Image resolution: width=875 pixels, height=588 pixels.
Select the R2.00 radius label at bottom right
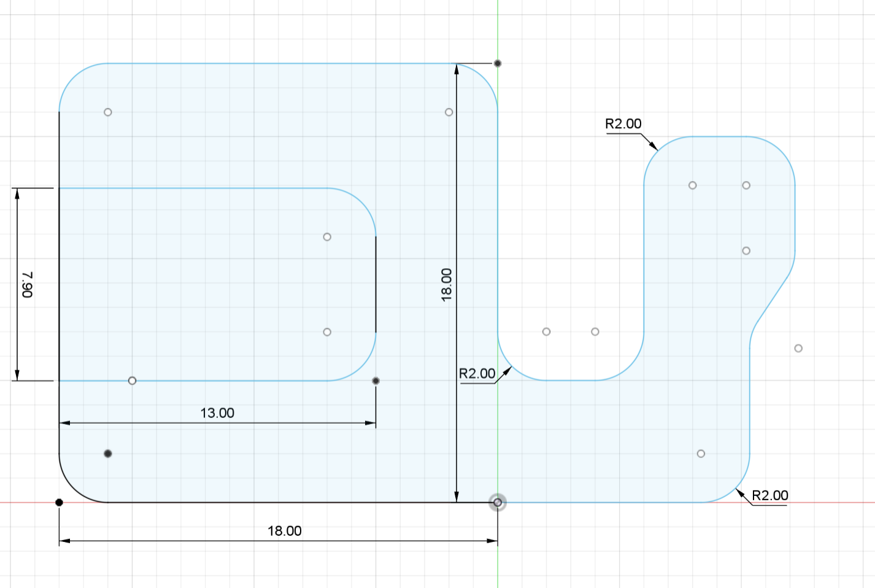coord(769,495)
